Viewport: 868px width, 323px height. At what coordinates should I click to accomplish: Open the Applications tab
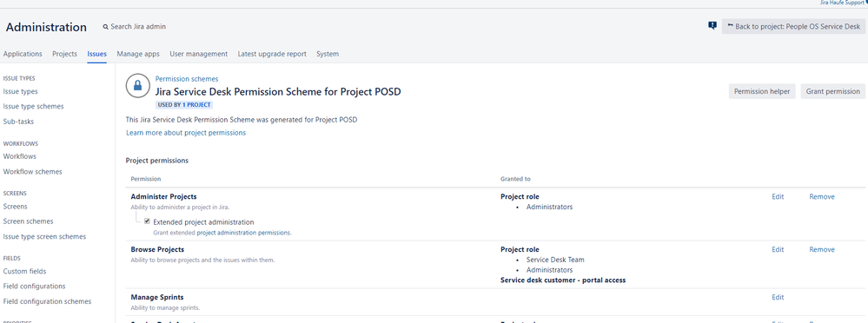click(23, 54)
